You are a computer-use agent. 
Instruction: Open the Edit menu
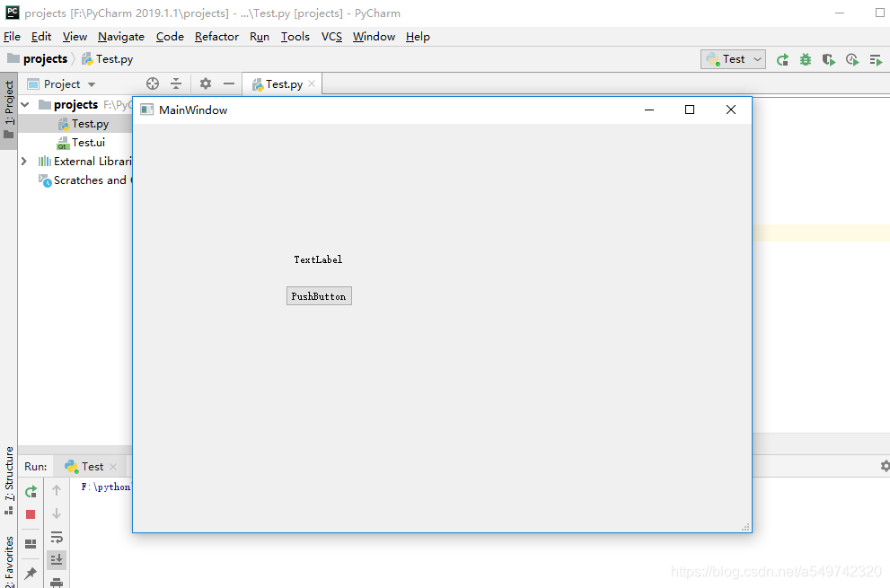point(41,36)
